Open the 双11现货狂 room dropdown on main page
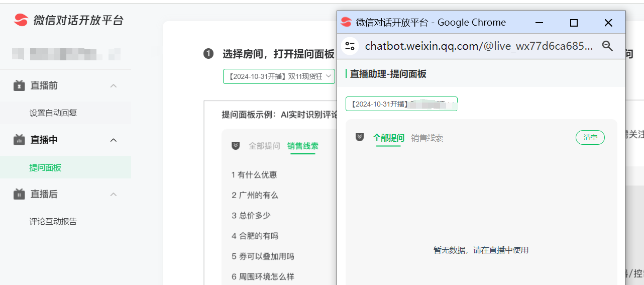Screen dimensions: 644x285 pos(279,76)
